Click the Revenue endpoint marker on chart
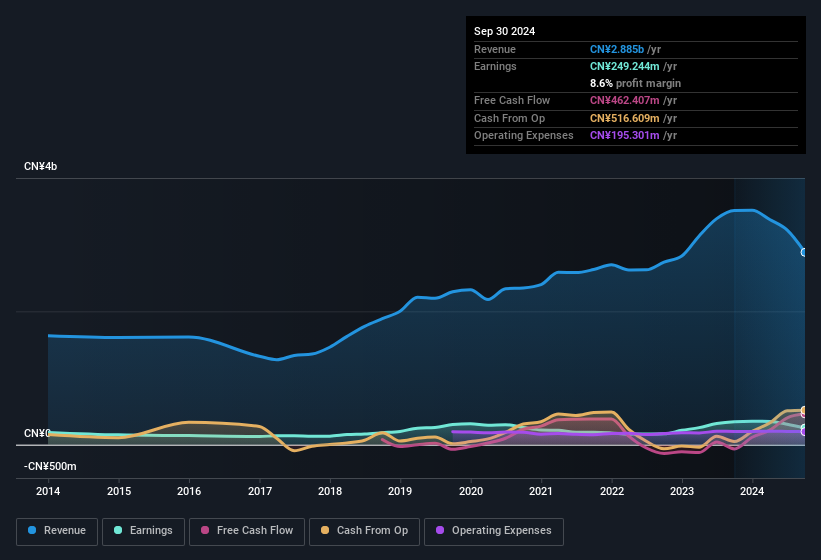 [804, 252]
